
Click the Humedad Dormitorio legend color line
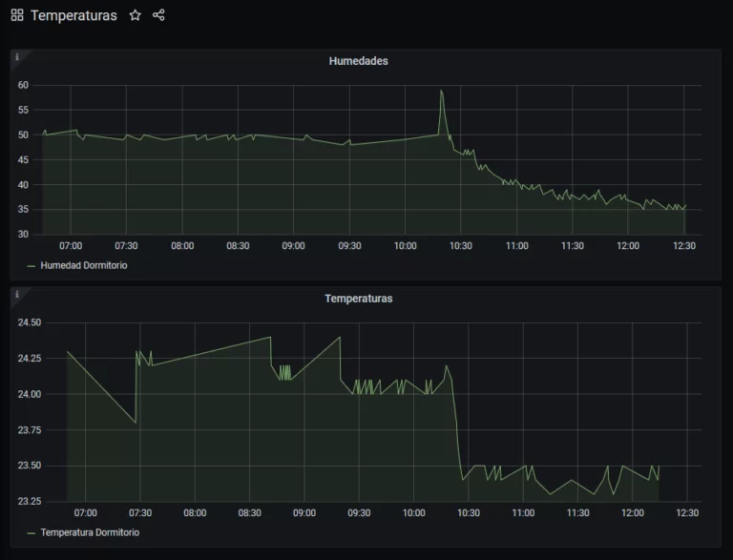tap(31, 266)
